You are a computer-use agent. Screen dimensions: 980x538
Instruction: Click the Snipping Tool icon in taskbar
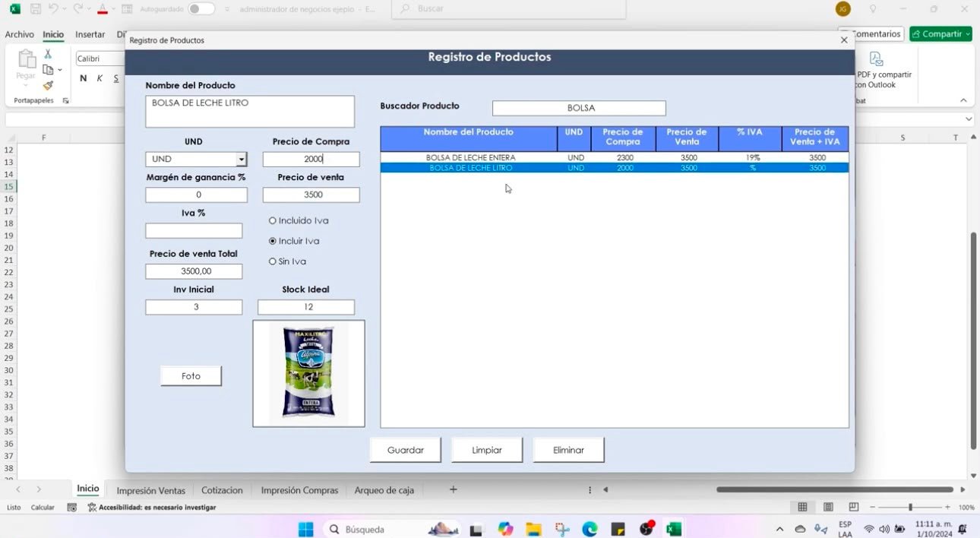click(561, 529)
